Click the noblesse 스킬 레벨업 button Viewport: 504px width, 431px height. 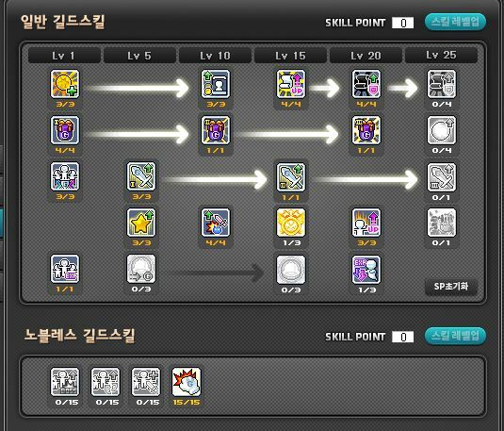[455, 337]
